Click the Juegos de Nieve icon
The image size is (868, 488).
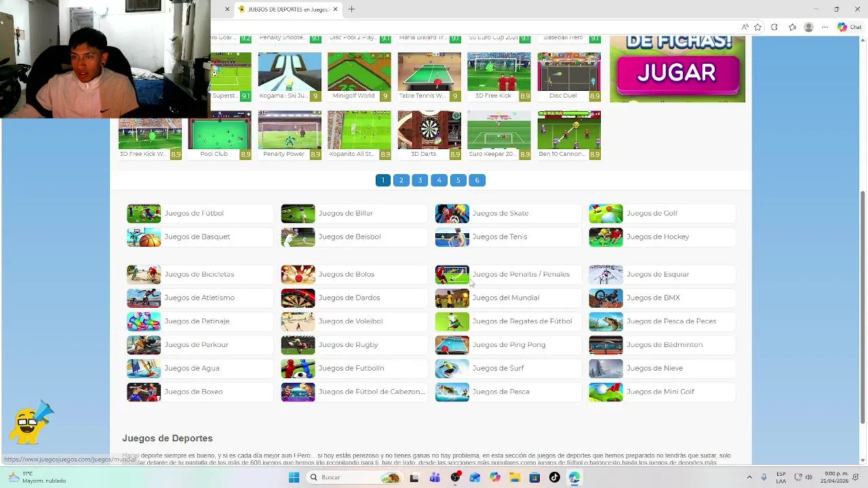coord(606,369)
